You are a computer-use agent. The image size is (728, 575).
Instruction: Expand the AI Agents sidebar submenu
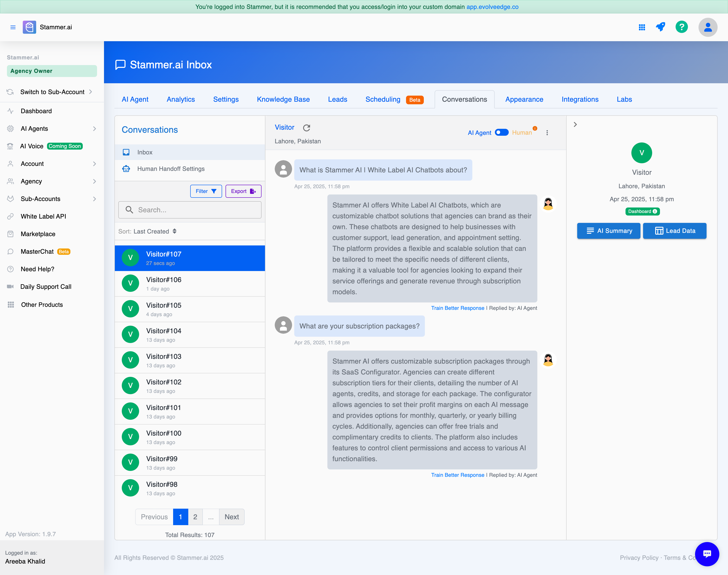(x=94, y=129)
